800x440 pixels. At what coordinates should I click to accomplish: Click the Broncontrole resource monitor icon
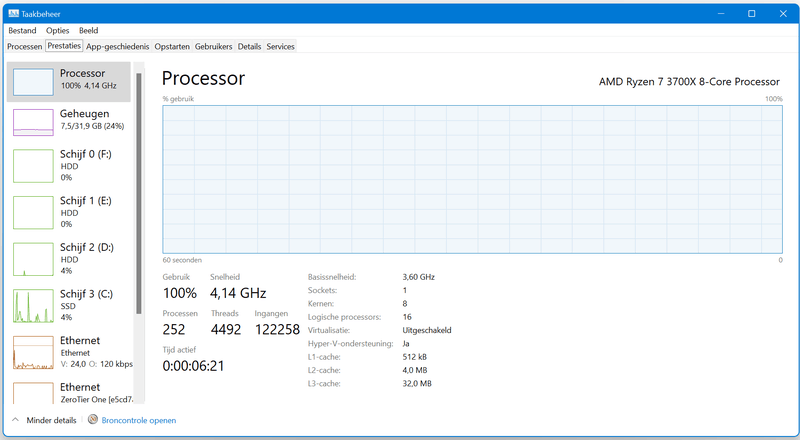(93, 420)
